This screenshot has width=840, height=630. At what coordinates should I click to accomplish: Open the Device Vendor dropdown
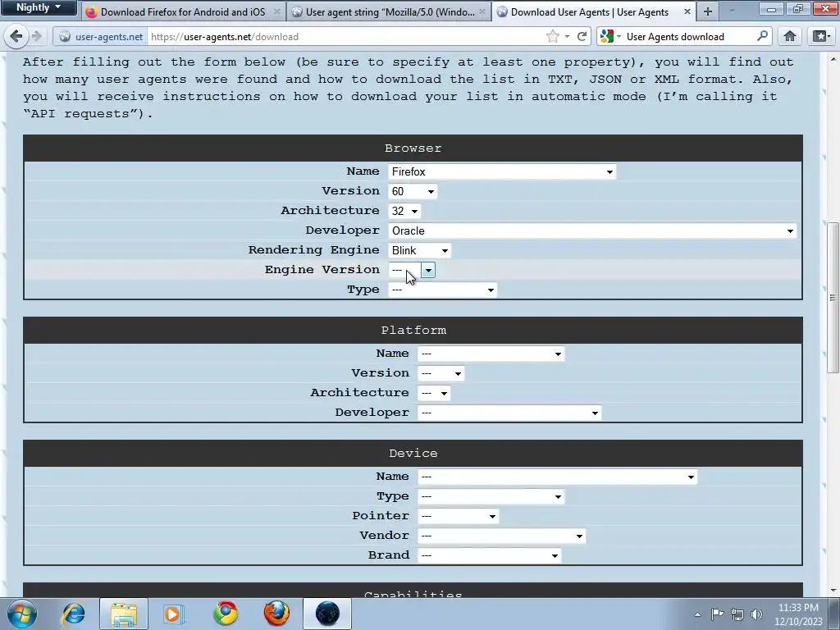click(501, 536)
